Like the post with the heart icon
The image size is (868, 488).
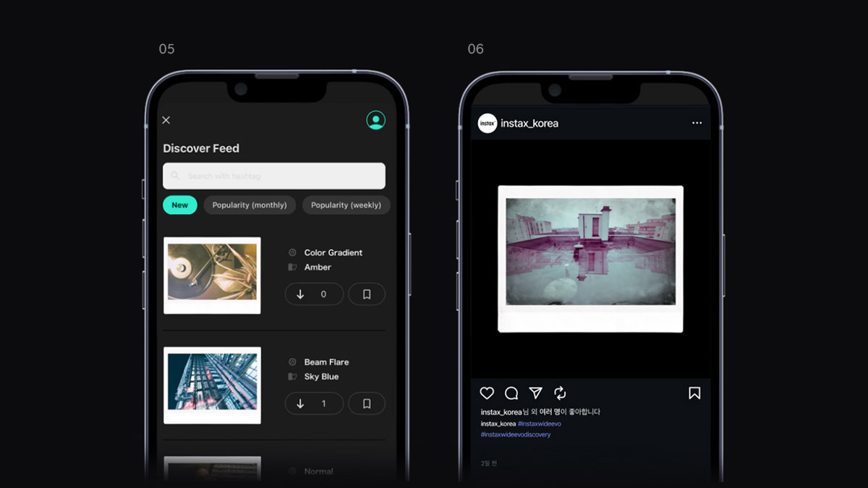(487, 393)
